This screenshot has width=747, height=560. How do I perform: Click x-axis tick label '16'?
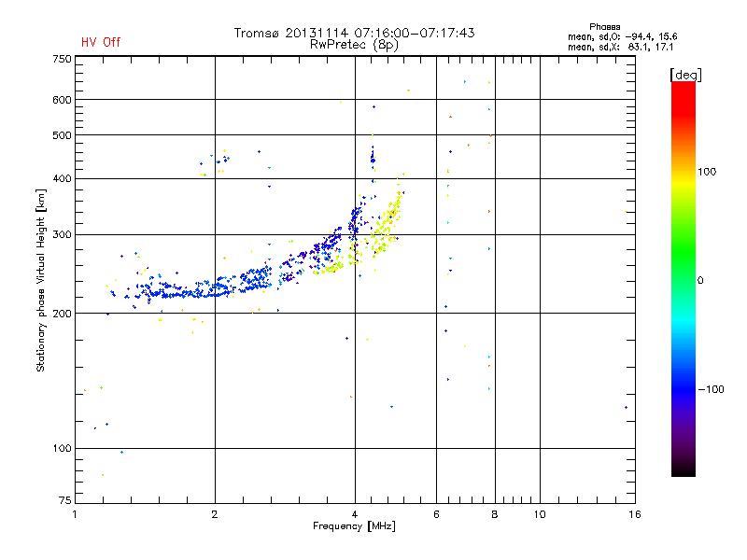tap(635, 514)
